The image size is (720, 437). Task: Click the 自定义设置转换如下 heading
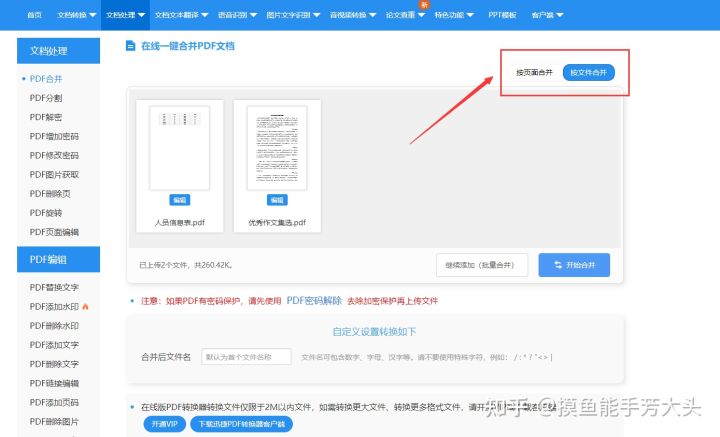[x=374, y=331]
